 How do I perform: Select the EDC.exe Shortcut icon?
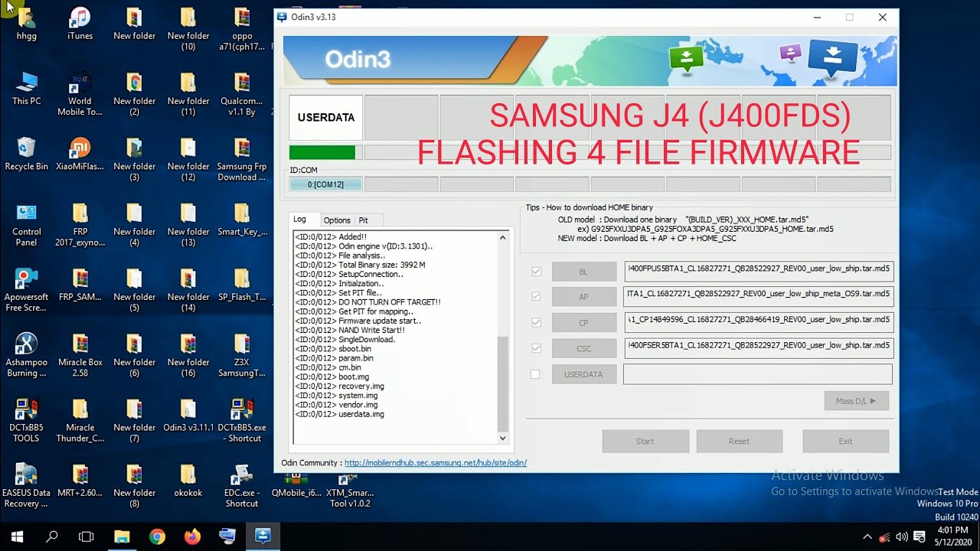click(x=242, y=485)
